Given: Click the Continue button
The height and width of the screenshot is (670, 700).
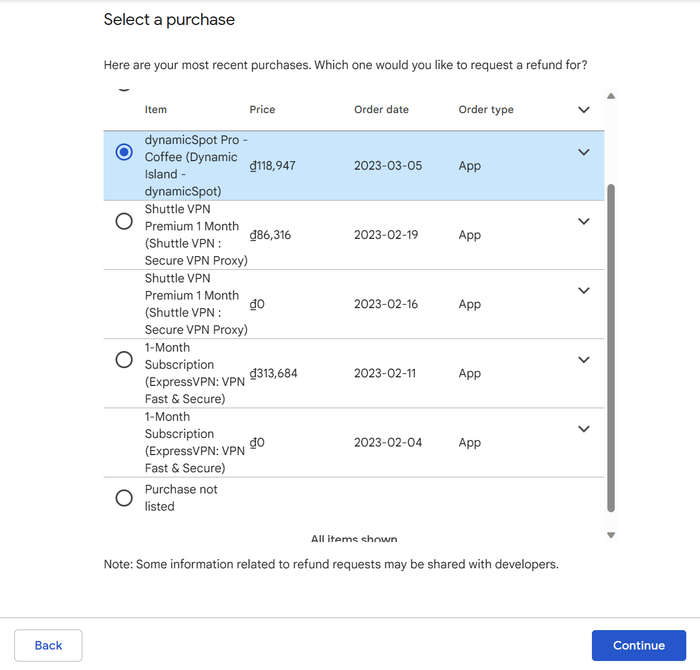Looking at the screenshot, I should pos(638,645).
